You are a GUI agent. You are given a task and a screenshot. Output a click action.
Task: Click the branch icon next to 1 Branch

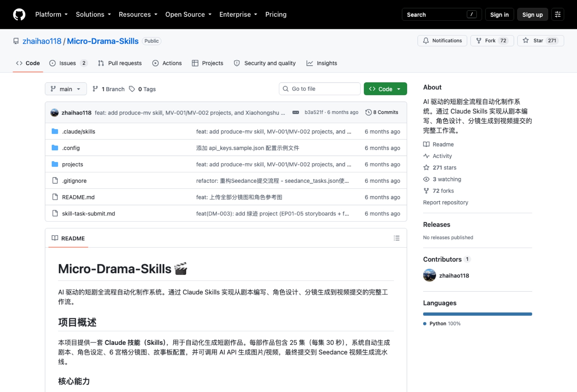click(x=95, y=89)
